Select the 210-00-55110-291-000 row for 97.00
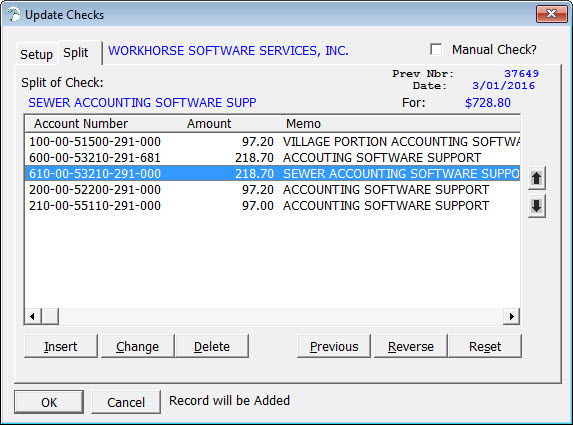 click(273, 205)
